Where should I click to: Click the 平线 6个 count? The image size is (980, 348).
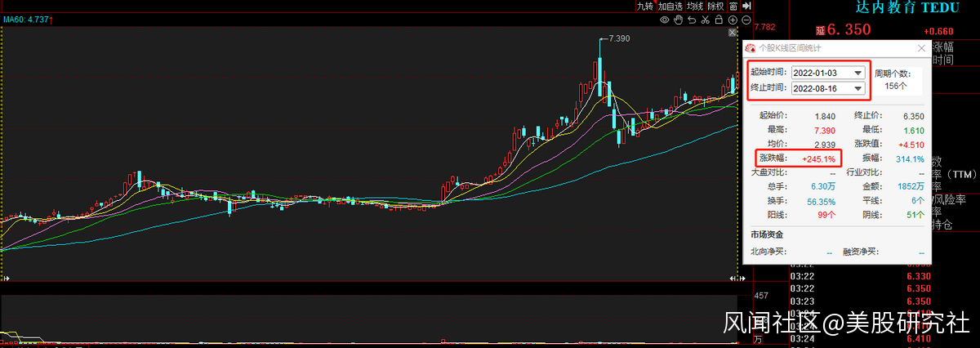(x=918, y=201)
